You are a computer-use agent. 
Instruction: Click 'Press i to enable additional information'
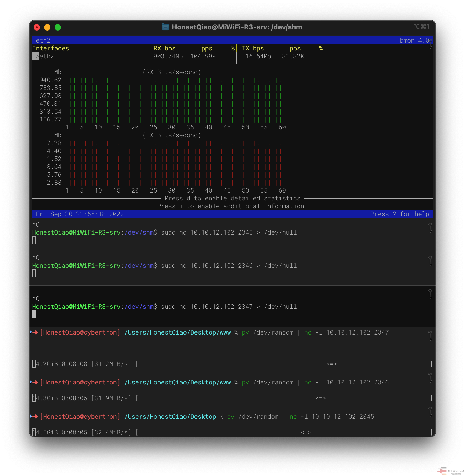[x=230, y=206]
